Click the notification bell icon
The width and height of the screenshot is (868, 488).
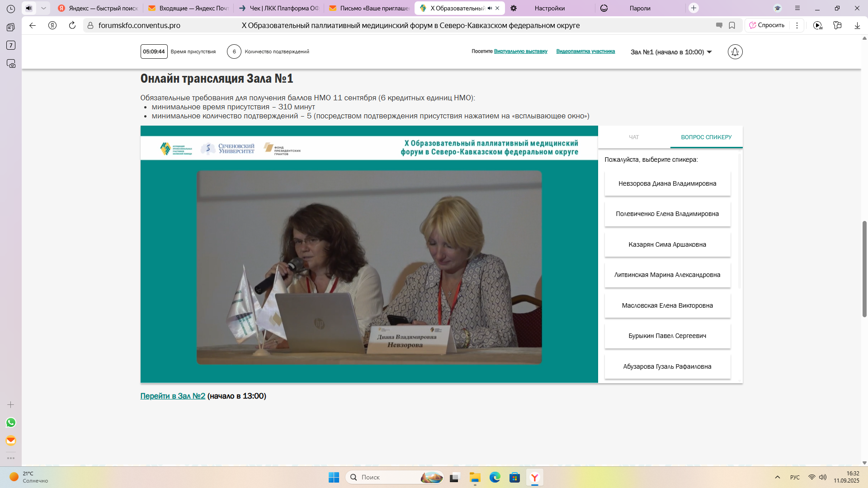click(735, 52)
